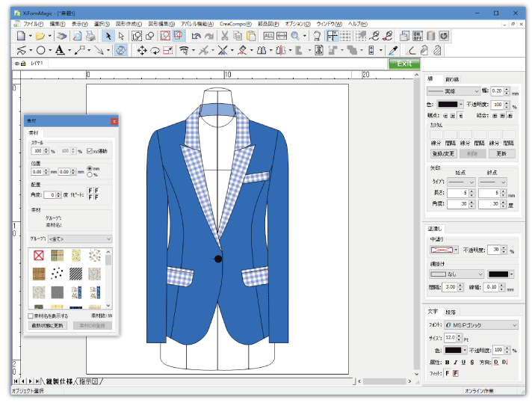Expand the 実線 line style dropdown
Image resolution: width=532 pixels, height=403 pixels.
point(453,91)
